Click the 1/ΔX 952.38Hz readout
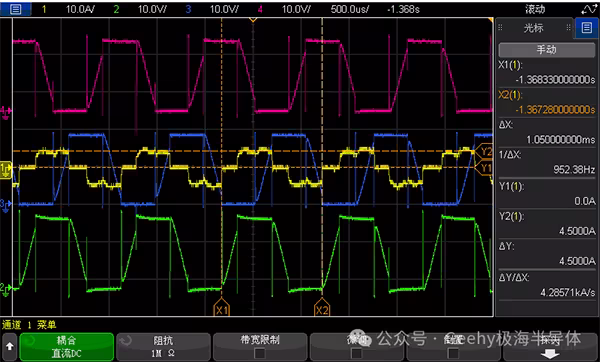 (546, 162)
